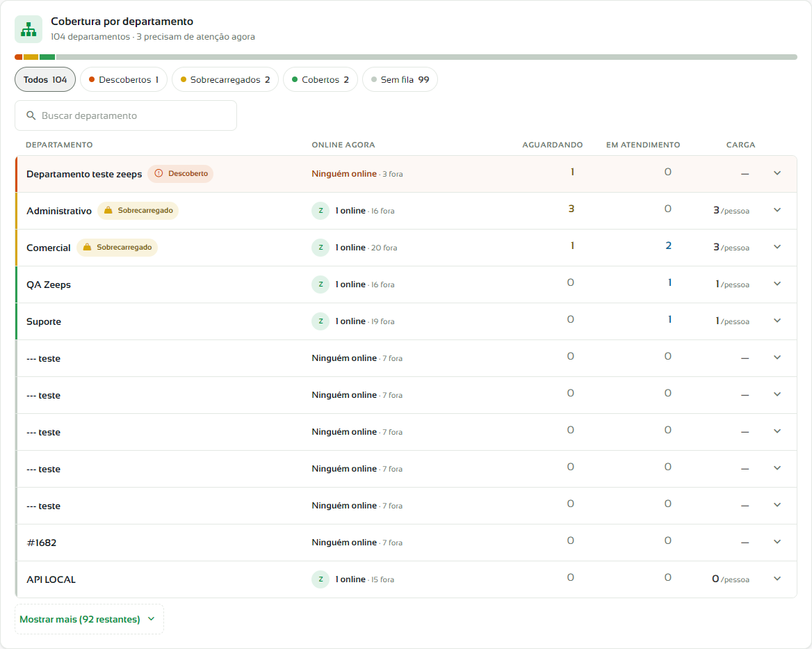Click the "API LOCAL" department name
This screenshot has width=812, height=649.
(x=51, y=579)
